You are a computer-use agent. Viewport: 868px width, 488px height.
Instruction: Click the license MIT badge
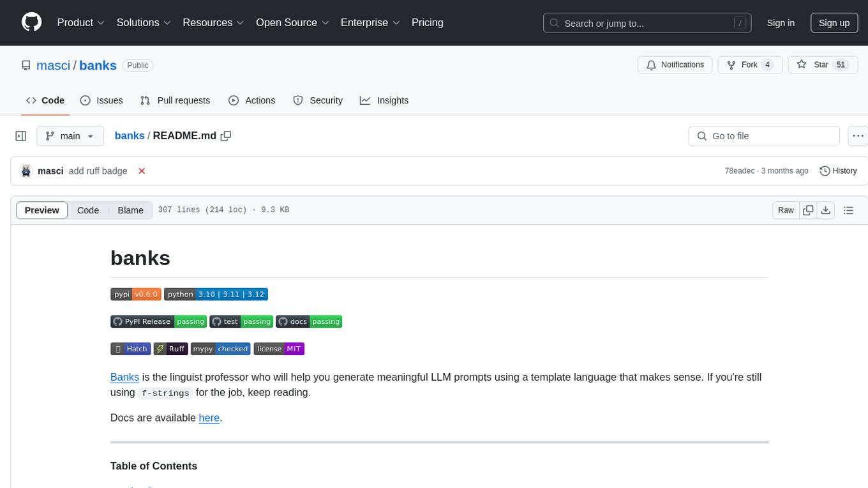(279, 349)
